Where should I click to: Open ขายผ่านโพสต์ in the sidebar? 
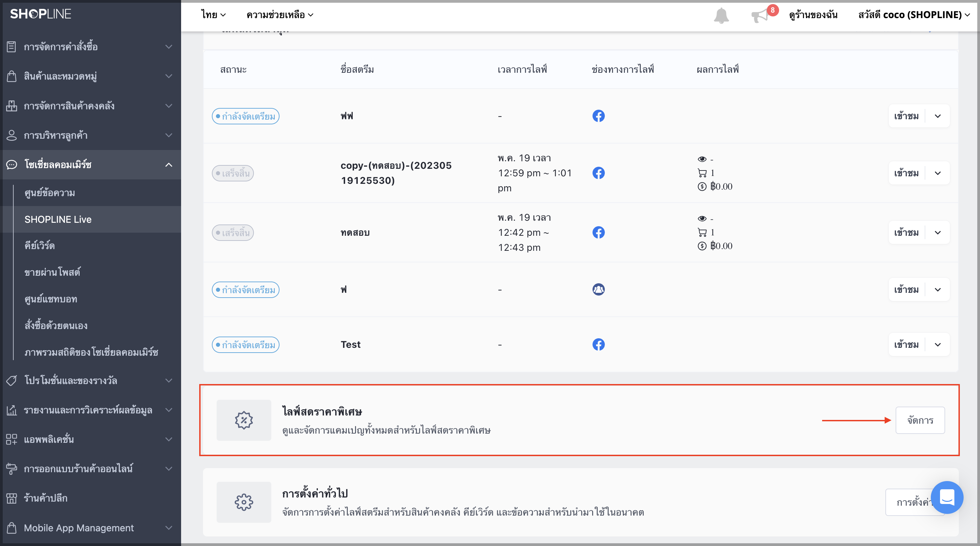[53, 272]
